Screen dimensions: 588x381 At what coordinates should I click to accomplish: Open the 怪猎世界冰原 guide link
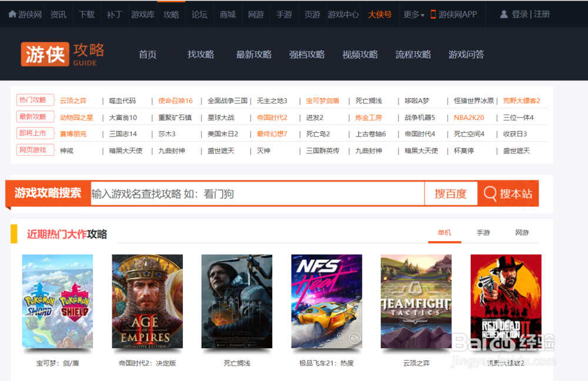pyautogui.click(x=473, y=101)
